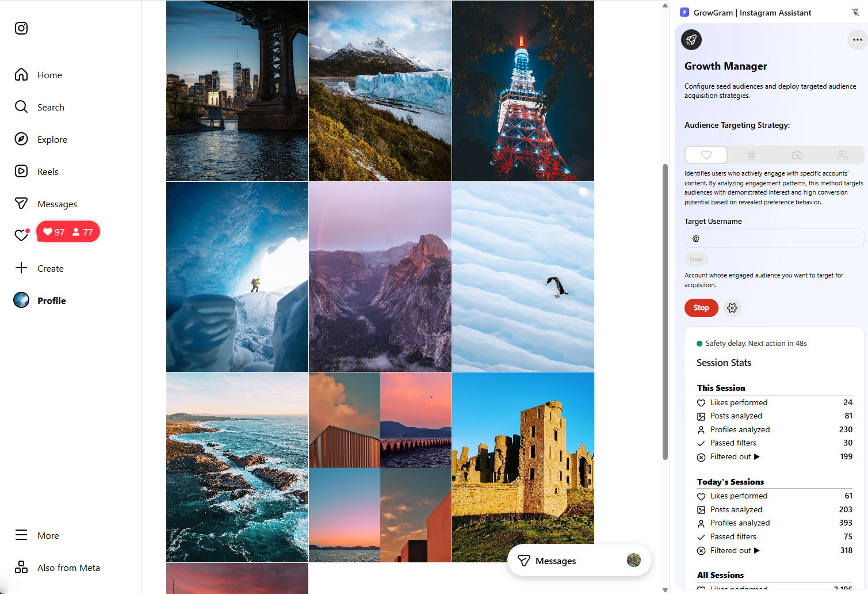Open the ice cave climber photo
The width and height of the screenshot is (868, 594).
237,277
